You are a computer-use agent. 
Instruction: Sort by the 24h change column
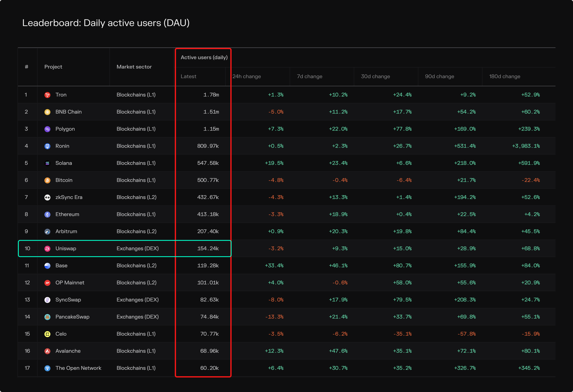(x=247, y=76)
